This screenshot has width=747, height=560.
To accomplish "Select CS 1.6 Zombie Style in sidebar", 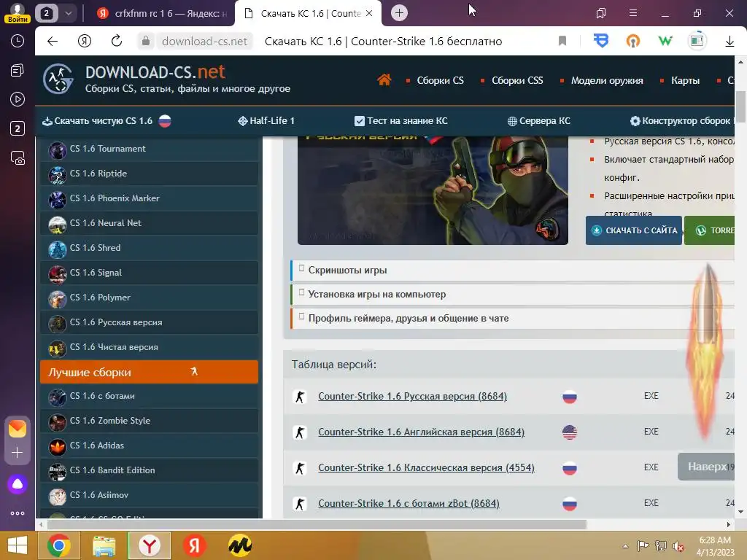I will click(149, 421).
